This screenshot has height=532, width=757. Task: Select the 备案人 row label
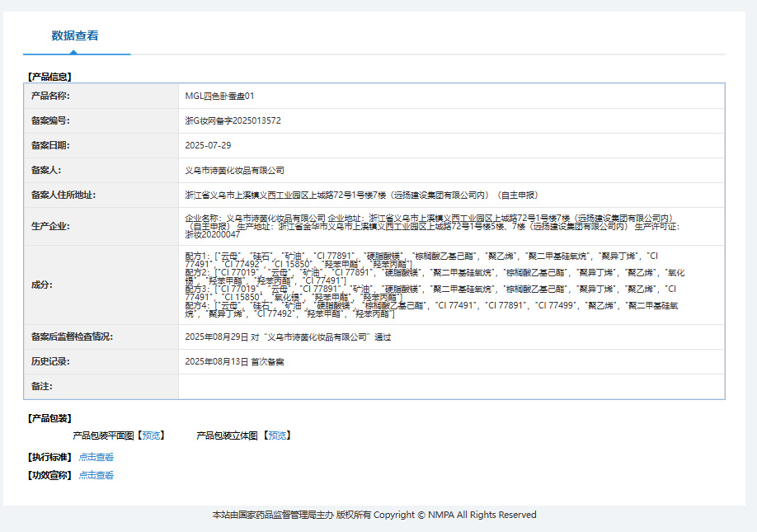[46, 171]
